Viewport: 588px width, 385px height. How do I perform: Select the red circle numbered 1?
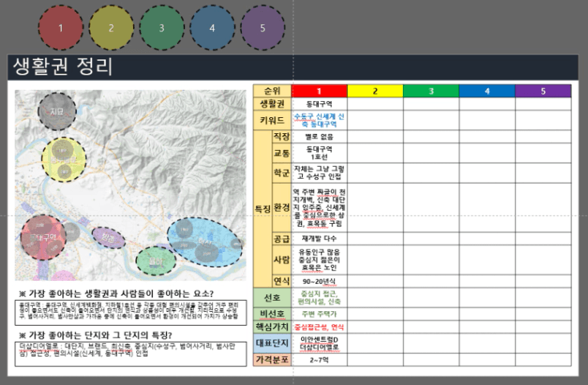click(61, 28)
